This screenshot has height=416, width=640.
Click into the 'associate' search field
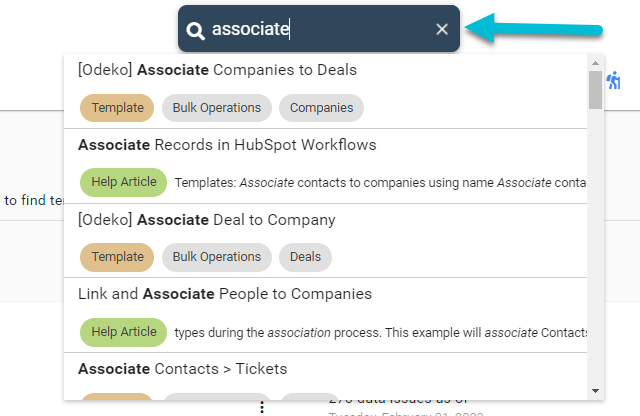point(320,29)
